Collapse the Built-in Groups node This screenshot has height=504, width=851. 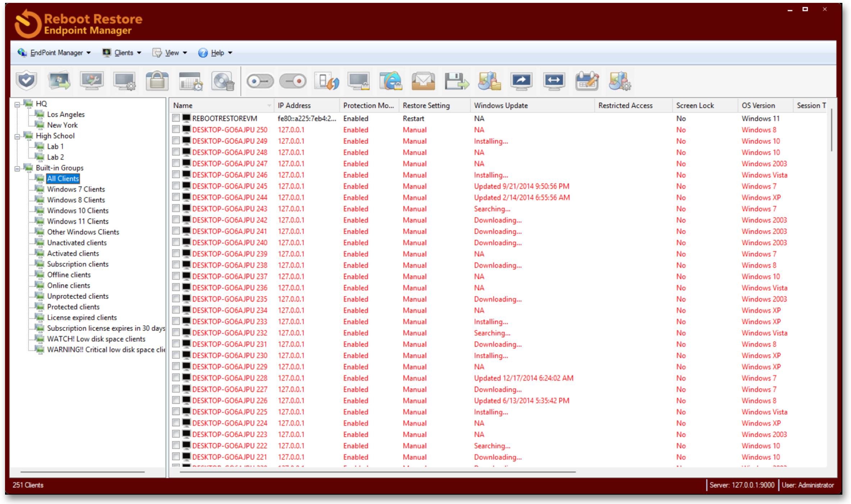tap(17, 169)
